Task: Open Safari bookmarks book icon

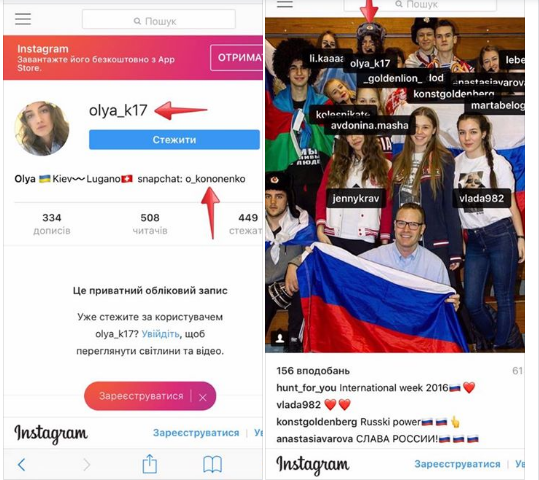Action: (x=212, y=465)
